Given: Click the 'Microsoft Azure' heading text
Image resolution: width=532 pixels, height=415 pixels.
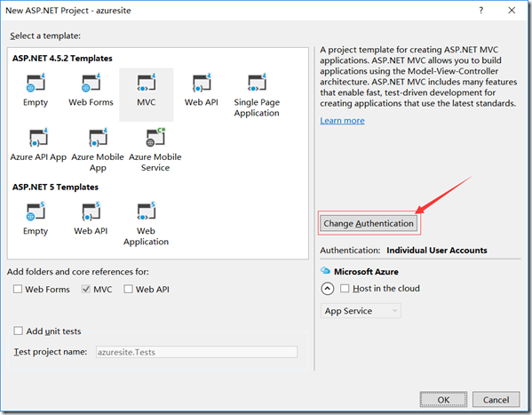Looking at the screenshot, I should (x=366, y=272).
